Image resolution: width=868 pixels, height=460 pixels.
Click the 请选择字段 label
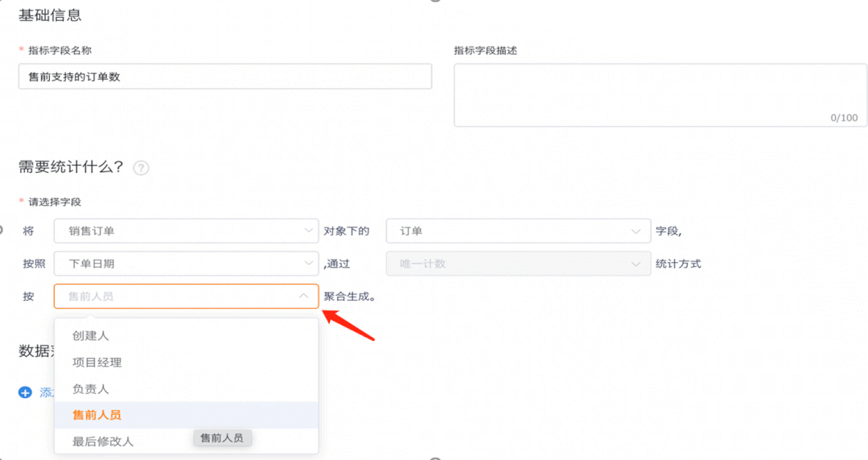point(54,202)
